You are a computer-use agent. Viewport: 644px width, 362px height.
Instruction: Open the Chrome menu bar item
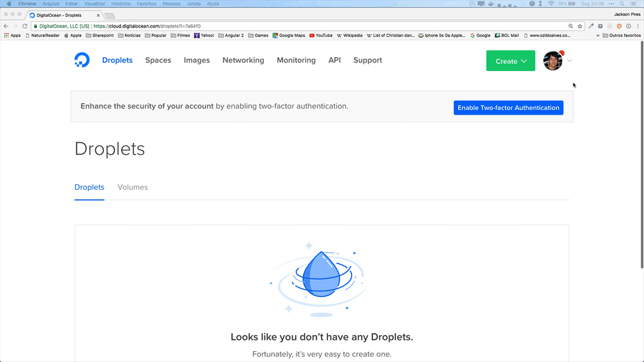(27, 4)
